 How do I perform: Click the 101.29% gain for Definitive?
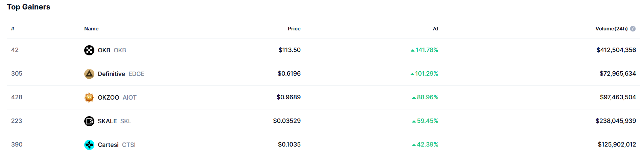[x=427, y=74]
